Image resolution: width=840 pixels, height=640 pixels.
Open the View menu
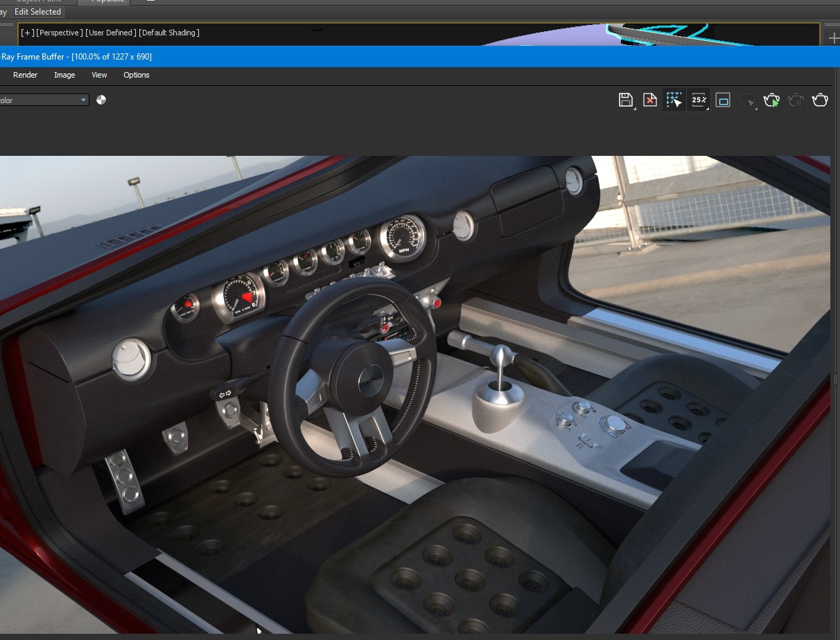(99, 75)
